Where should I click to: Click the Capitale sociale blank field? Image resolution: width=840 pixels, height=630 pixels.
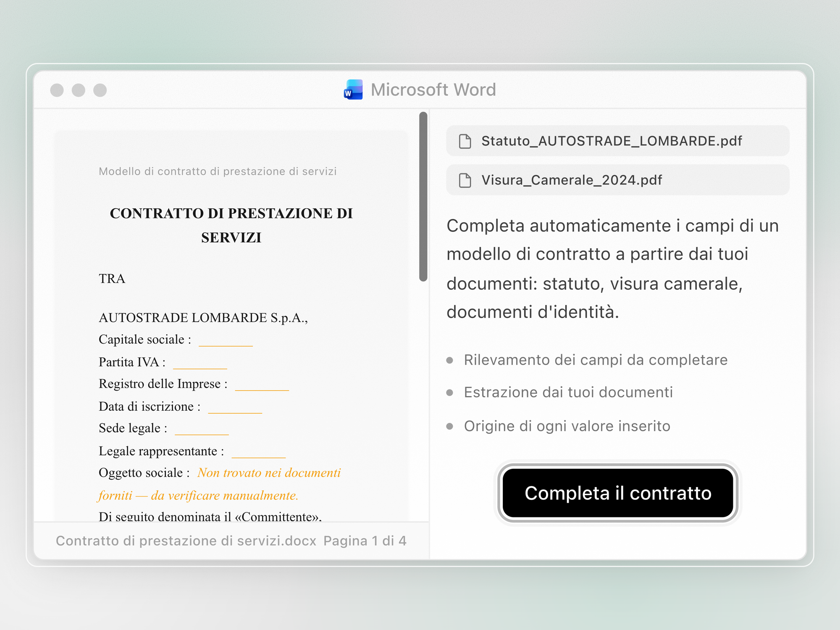pyautogui.click(x=226, y=340)
